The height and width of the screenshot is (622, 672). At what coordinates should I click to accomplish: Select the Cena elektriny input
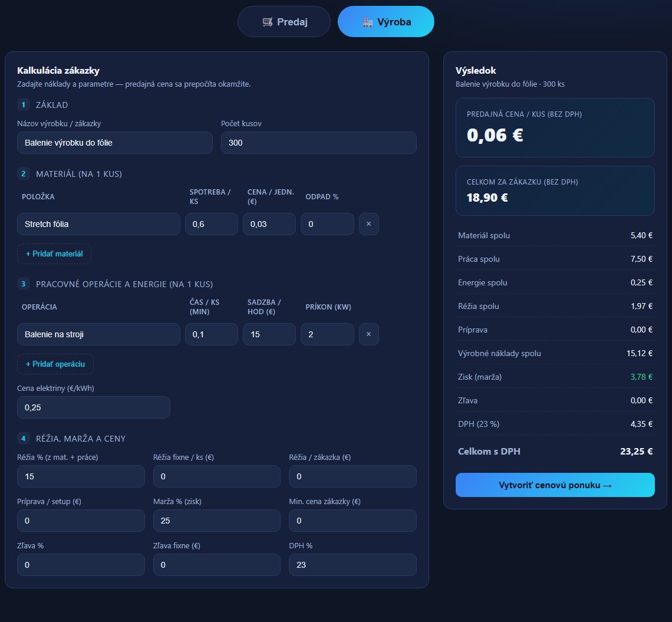pos(93,407)
